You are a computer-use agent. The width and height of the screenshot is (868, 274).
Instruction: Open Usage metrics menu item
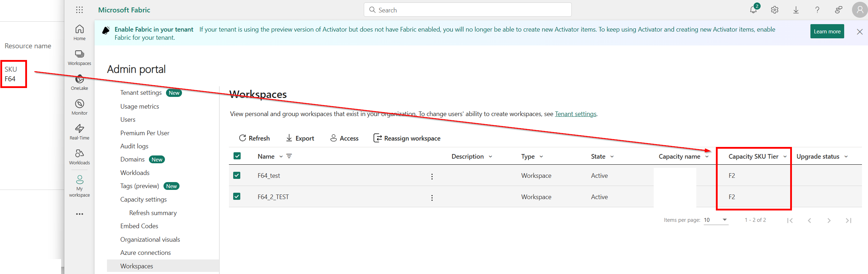pyautogui.click(x=140, y=106)
